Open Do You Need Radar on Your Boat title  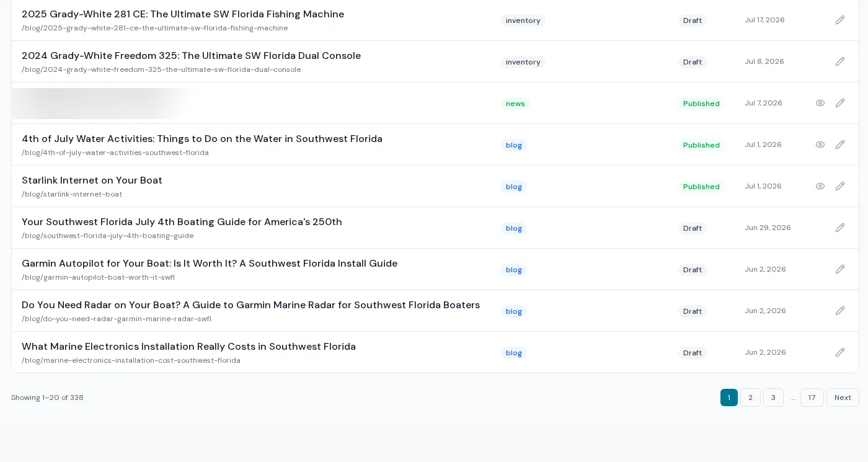(250, 305)
